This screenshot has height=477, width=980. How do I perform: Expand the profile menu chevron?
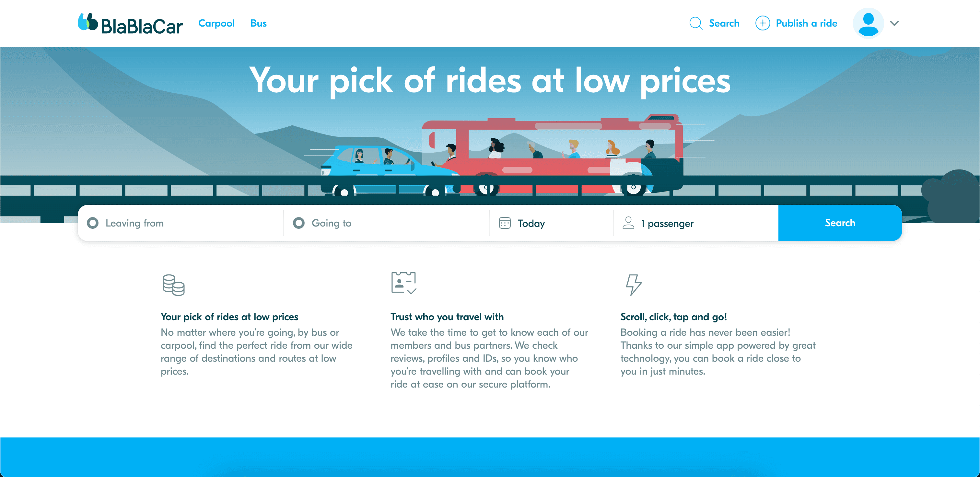pos(894,23)
